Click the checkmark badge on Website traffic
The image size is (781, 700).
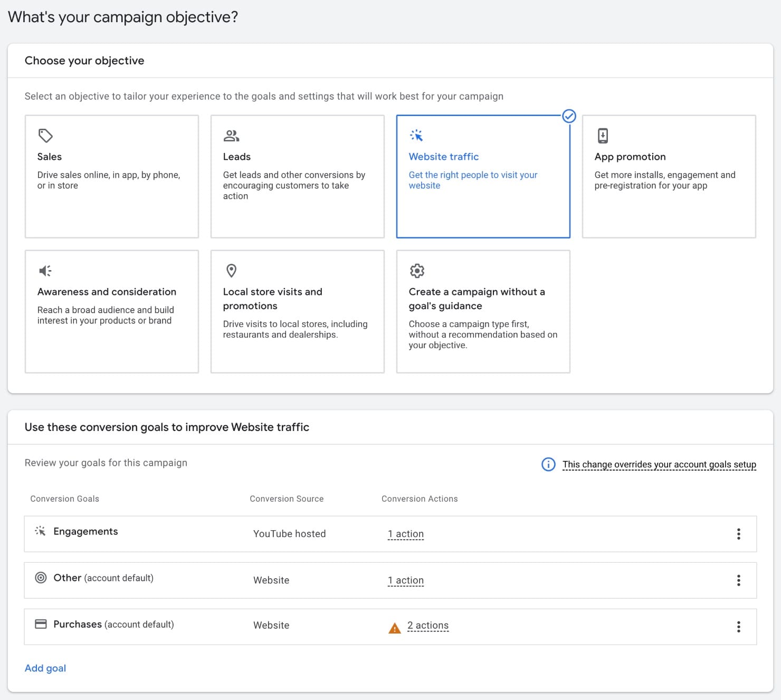[569, 116]
